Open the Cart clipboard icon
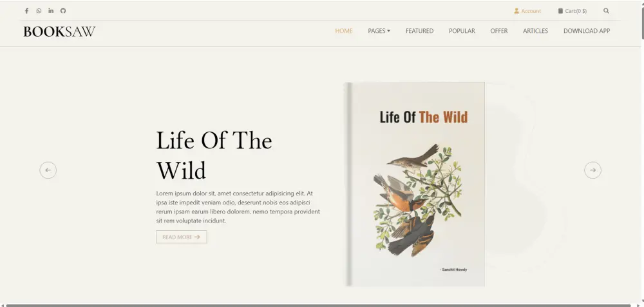This screenshot has height=307, width=644. tap(560, 11)
